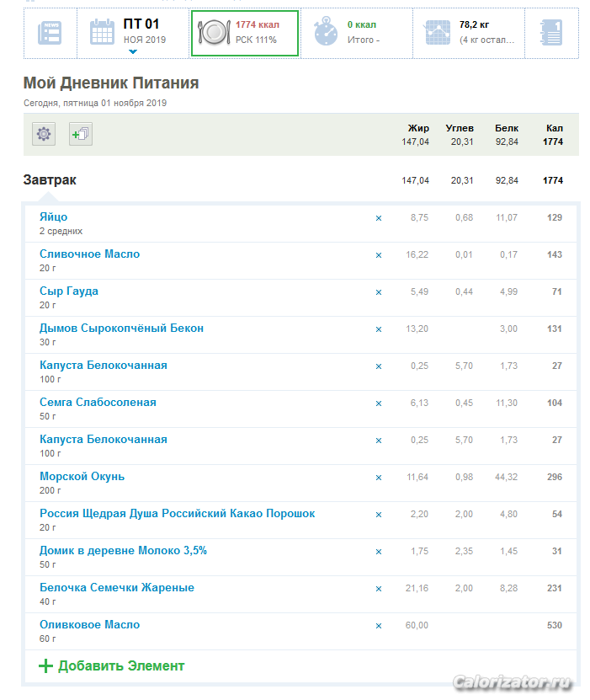The image size is (590, 700).
Task: Remove Яйцо entry with the x icon
Action: click(x=378, y=218)
